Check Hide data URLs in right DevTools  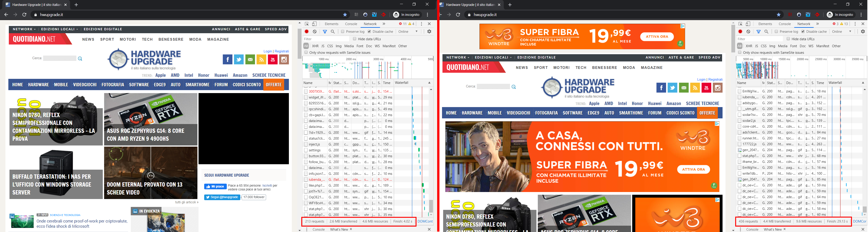point(788,39)
